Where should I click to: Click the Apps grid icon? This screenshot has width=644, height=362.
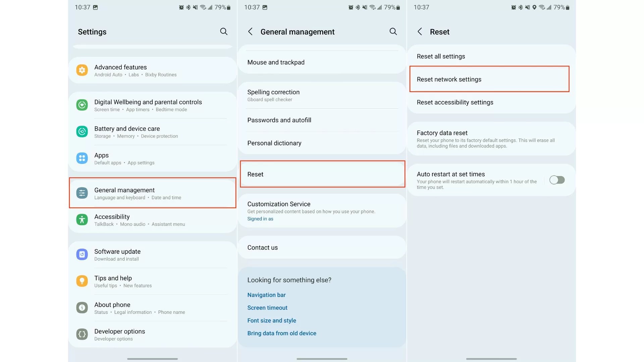click(x=82, y=158)
